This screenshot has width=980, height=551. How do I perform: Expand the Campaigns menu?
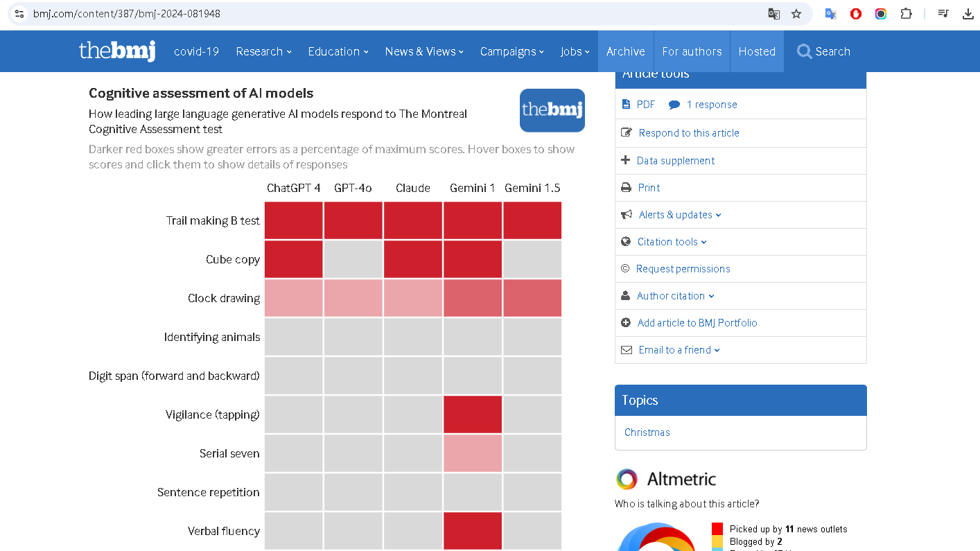[512, 51]
